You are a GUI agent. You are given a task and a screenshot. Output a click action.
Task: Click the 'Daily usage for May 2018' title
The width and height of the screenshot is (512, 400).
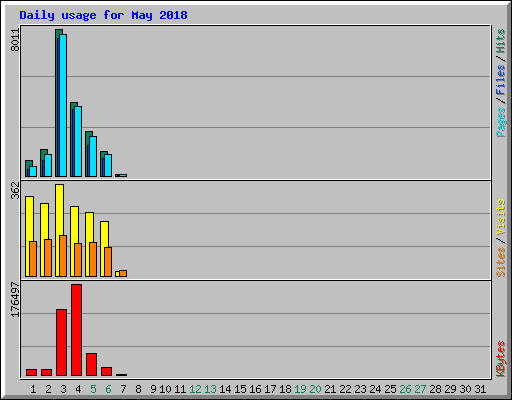(x=103, y=15)
